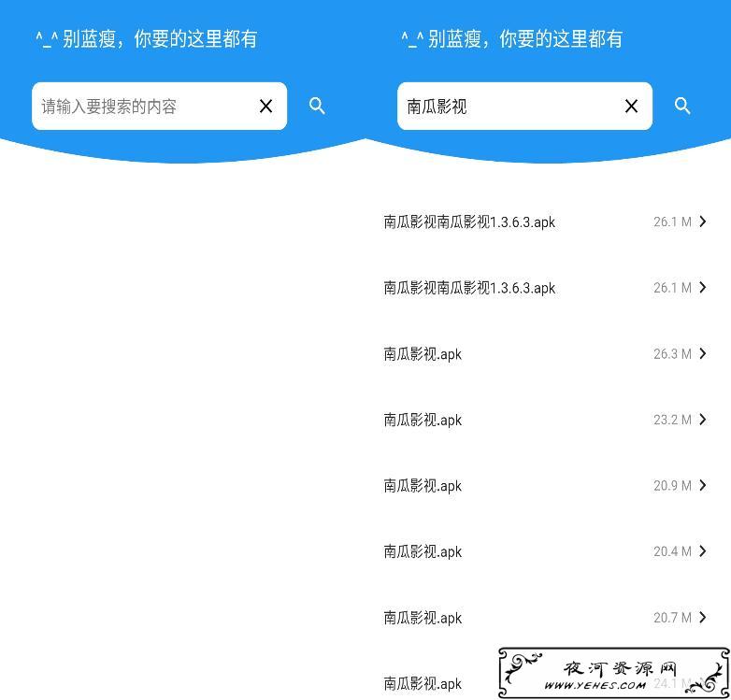The width and height of the screenshot is (731, 700).
Task: Click the '20.4 M' file size
Action: tap(672, 551)
